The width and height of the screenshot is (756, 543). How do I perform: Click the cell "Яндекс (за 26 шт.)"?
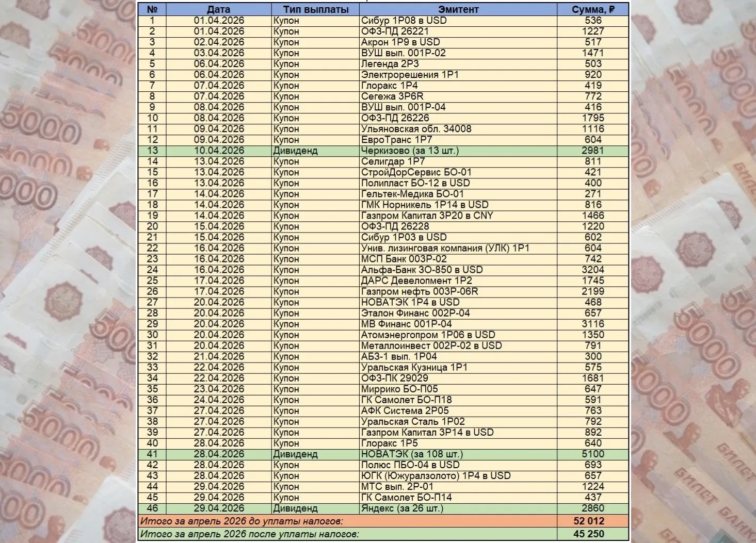(x=458, y=508)
